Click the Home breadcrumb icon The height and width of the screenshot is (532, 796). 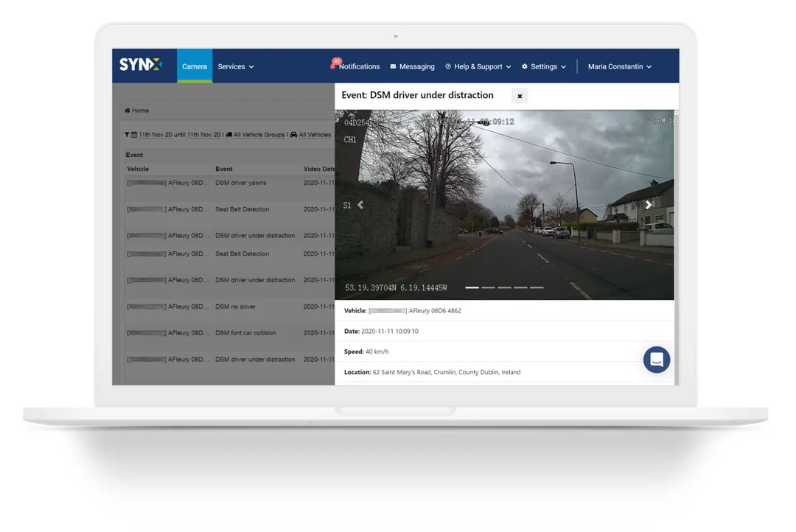click(128, 110)
